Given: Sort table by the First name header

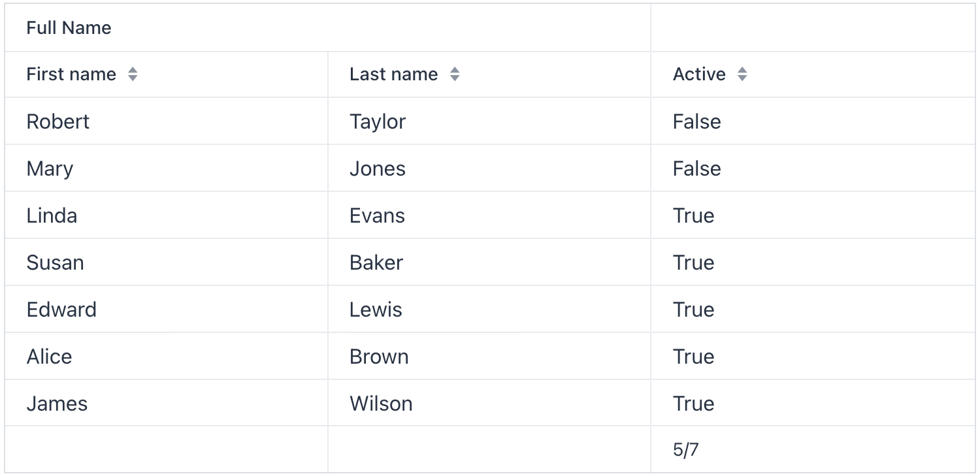Looking at the screenshot, I should (72, 74).
